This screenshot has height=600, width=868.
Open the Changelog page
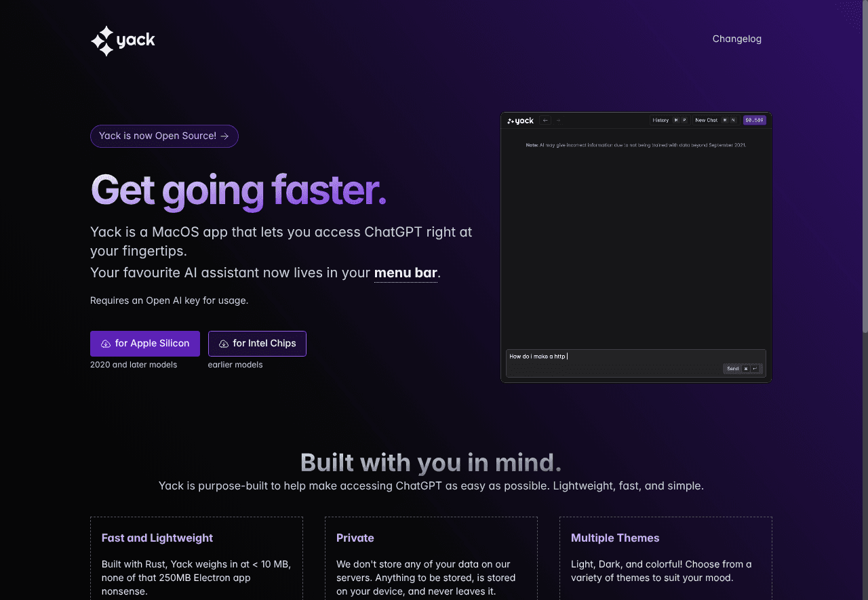tap(736, 39)
